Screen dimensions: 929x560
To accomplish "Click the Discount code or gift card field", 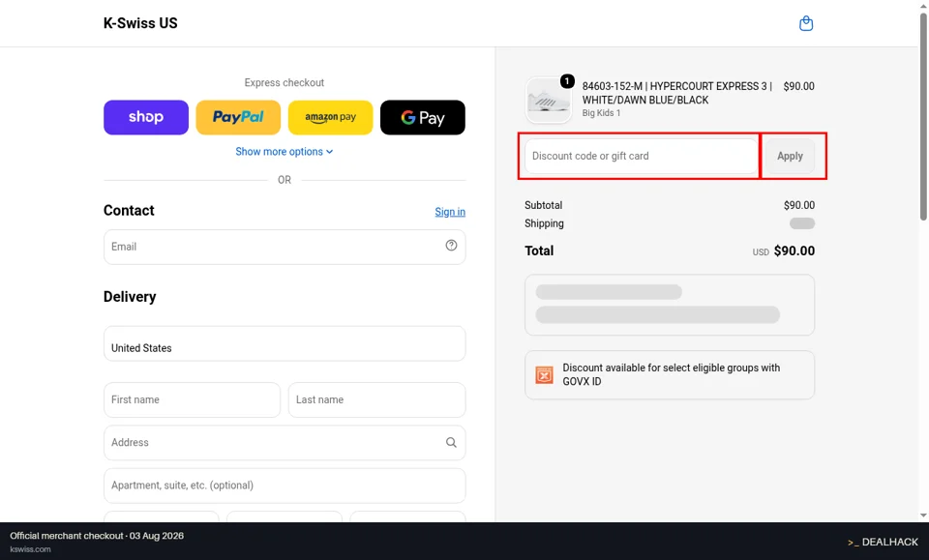I will pos(641,157).
